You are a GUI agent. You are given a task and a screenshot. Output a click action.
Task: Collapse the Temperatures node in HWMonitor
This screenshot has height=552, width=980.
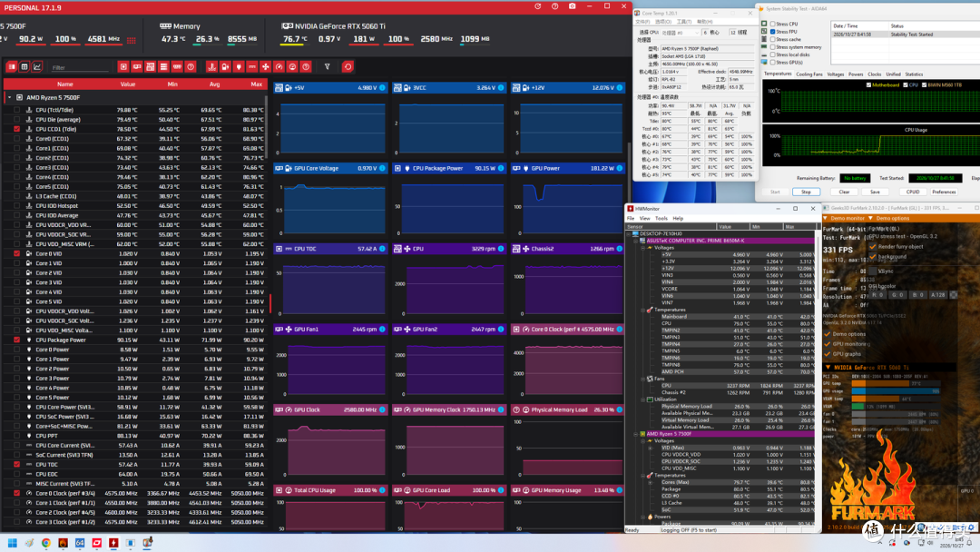tap(642, 310)
